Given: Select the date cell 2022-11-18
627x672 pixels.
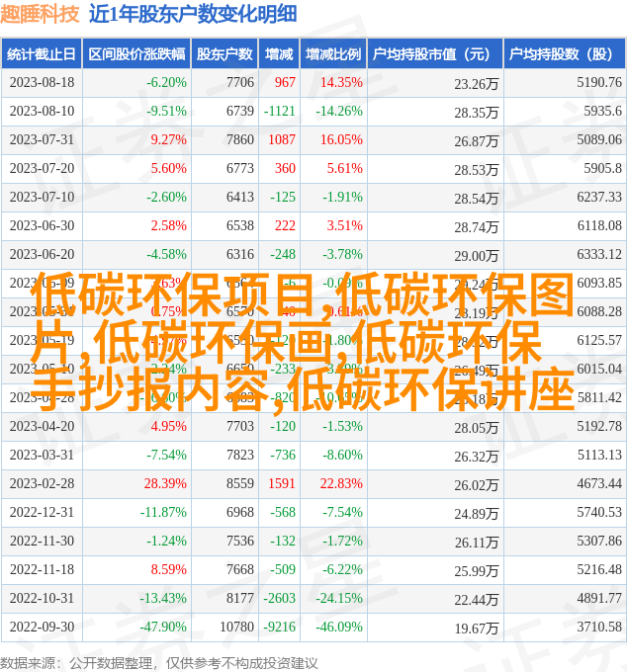Looking at the screenshot, I should point(42,570).
